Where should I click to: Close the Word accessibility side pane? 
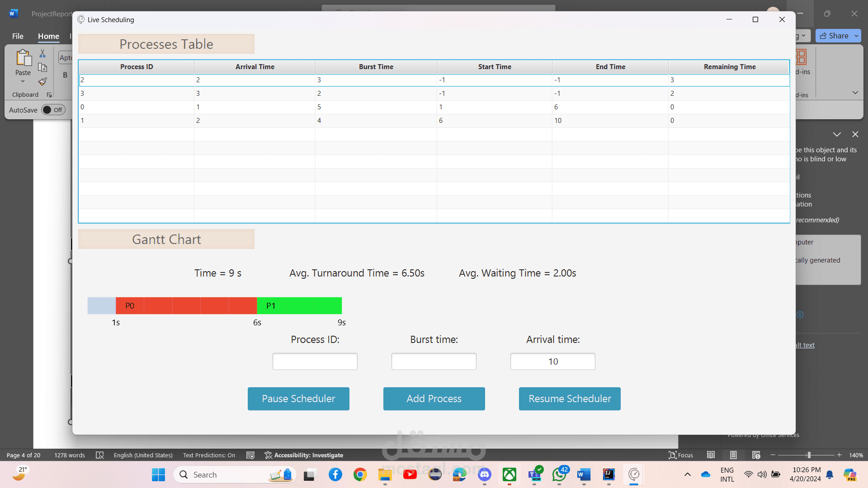tap(855, 134)
